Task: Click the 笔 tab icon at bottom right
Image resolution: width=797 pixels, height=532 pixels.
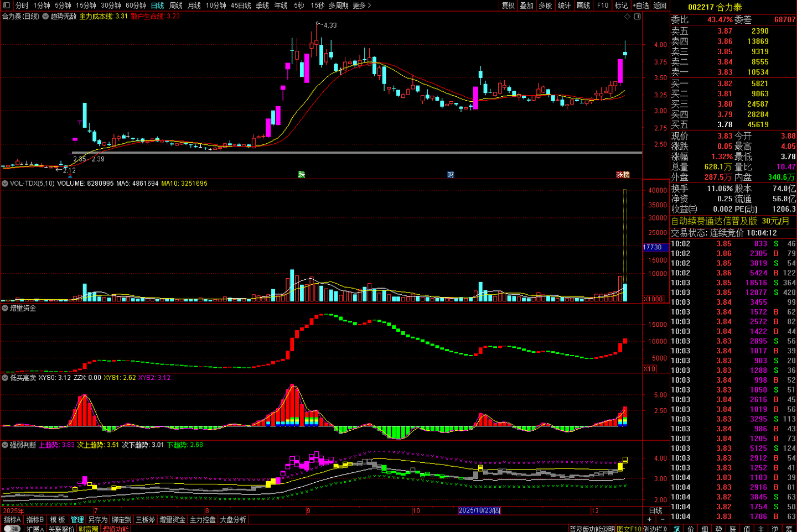Action: [676, 529]
